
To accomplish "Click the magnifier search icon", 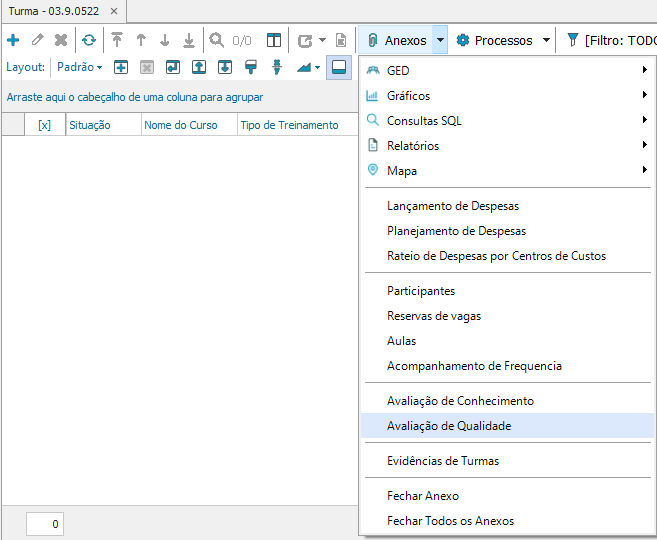I will (x=216, y=41).
